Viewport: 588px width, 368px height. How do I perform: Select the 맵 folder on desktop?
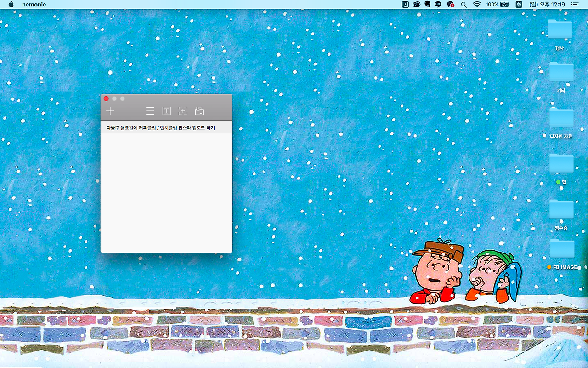coord(561,163)
